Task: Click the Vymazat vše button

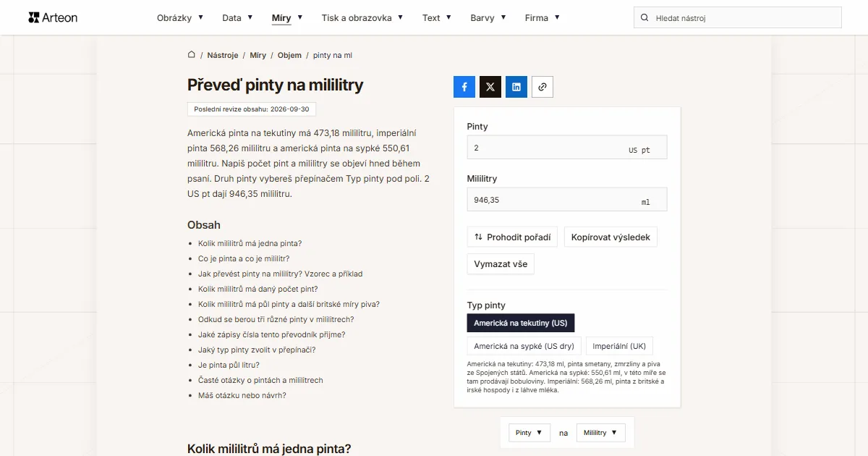Action: coord(501,264)
